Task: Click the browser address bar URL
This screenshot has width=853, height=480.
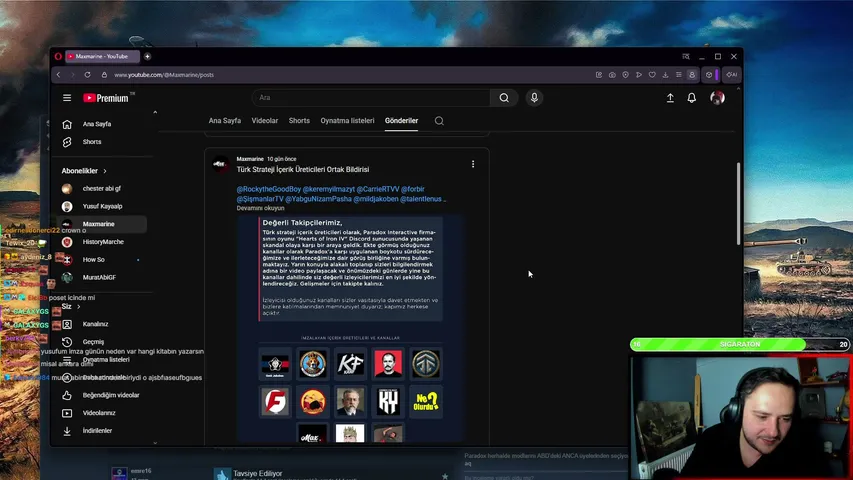Action: click(164, 75)
